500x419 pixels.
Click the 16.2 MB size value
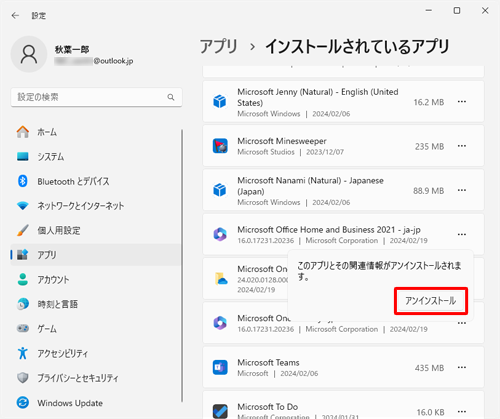click(429, 102)
